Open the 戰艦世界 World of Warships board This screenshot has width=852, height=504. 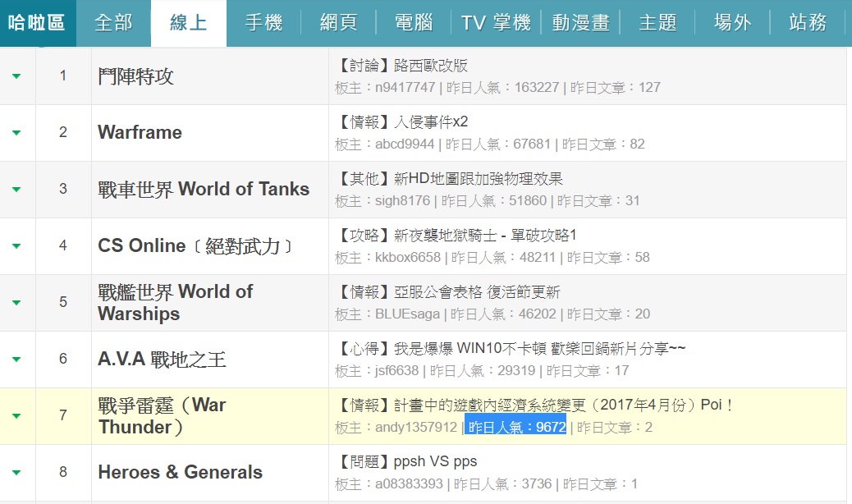tap(175, 303)
